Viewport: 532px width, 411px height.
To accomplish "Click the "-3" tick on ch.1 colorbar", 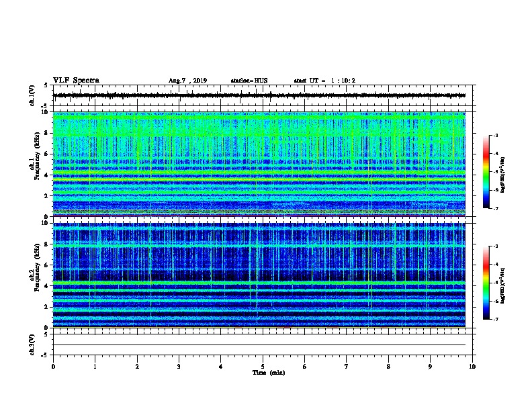I will pyautogui.click(x=495, y=135).
